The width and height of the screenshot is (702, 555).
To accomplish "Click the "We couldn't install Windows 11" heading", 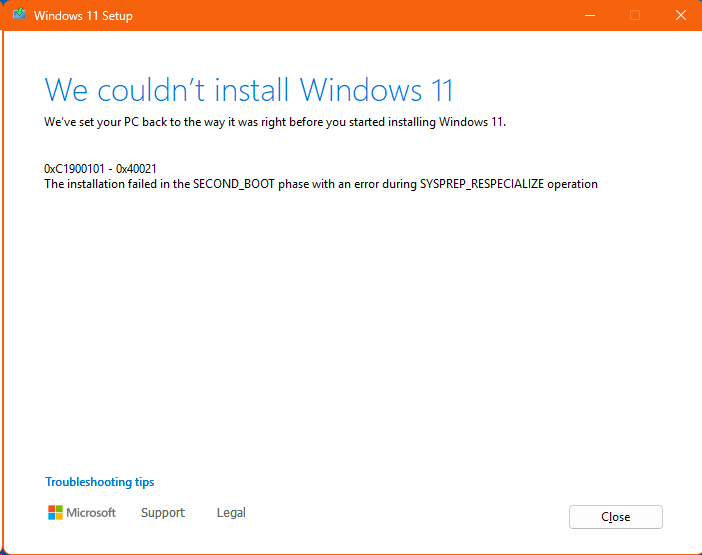I will (x=249, y=90).
